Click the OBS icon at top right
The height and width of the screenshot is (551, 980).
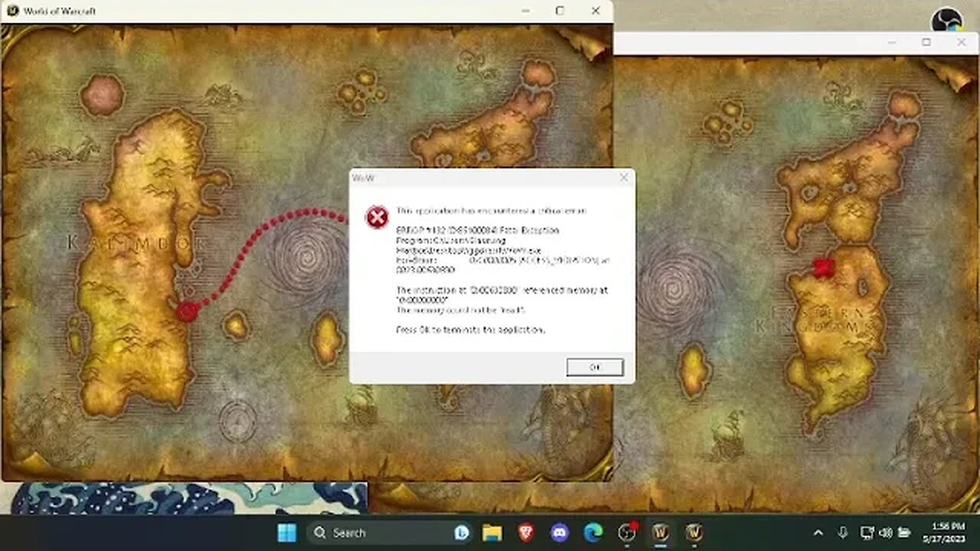point(946,19)
